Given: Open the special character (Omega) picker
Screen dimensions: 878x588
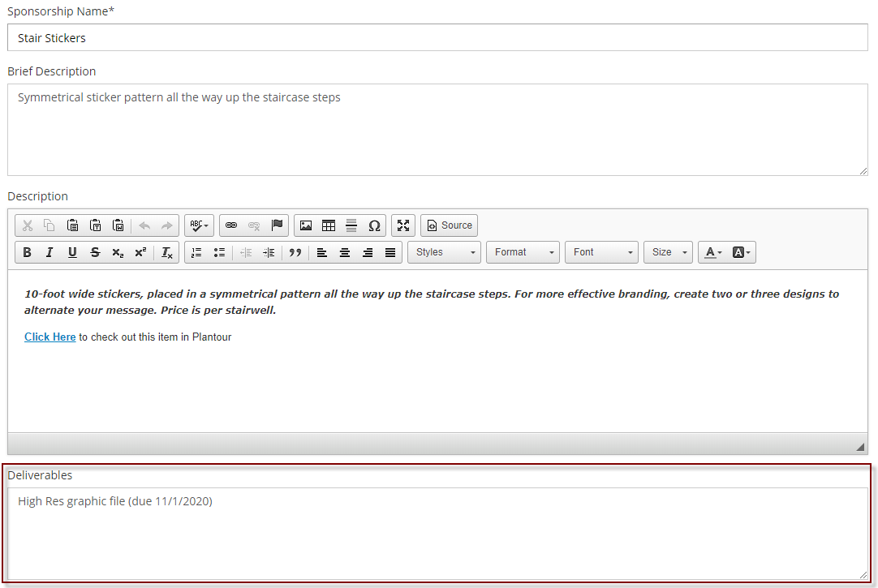Looking at the screenshot, I should (374, 225).
